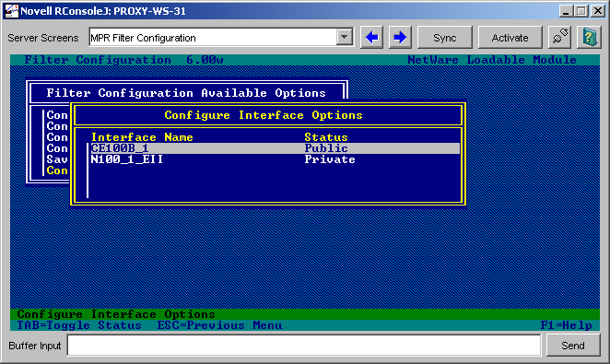Click the TAB=Toggle Status hint

click(x=79, y=325)
